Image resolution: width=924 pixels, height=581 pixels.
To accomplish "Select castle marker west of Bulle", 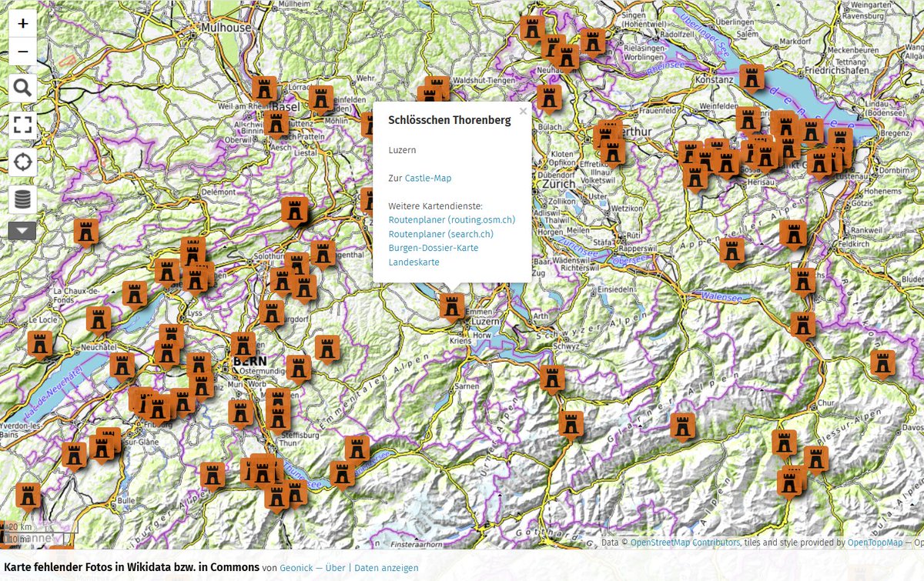I will pyautogui.click(x=28, y=496).
